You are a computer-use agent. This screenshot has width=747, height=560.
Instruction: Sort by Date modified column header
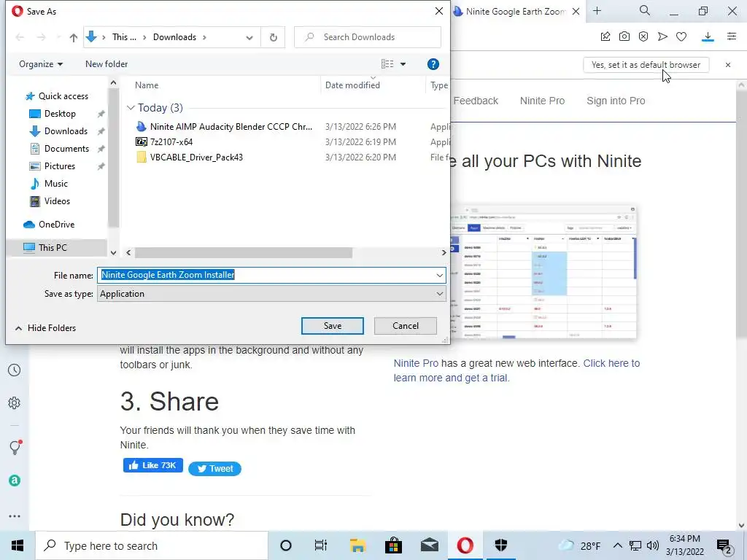click(x=352, y=85)
